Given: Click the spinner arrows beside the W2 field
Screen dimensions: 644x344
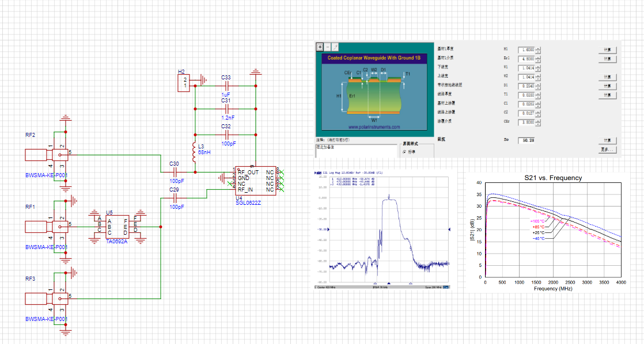Looking at the screenshot, I should (538, 77).
